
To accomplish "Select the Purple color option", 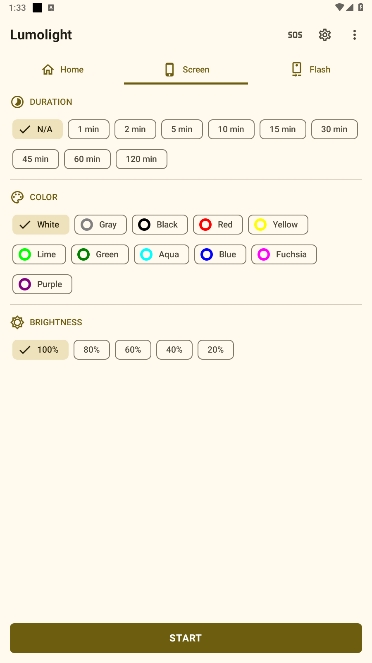I will click(x=42, y=284).
